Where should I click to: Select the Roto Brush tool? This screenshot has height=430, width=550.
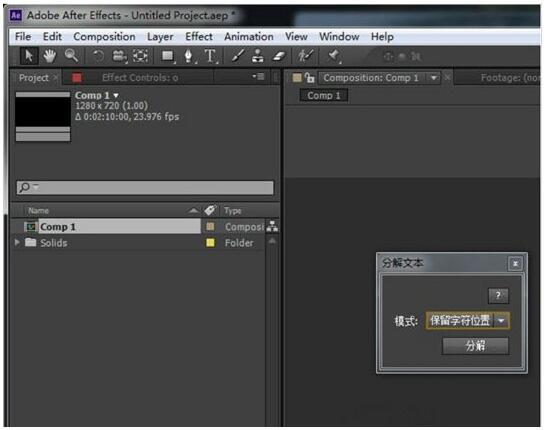(306, 56)
